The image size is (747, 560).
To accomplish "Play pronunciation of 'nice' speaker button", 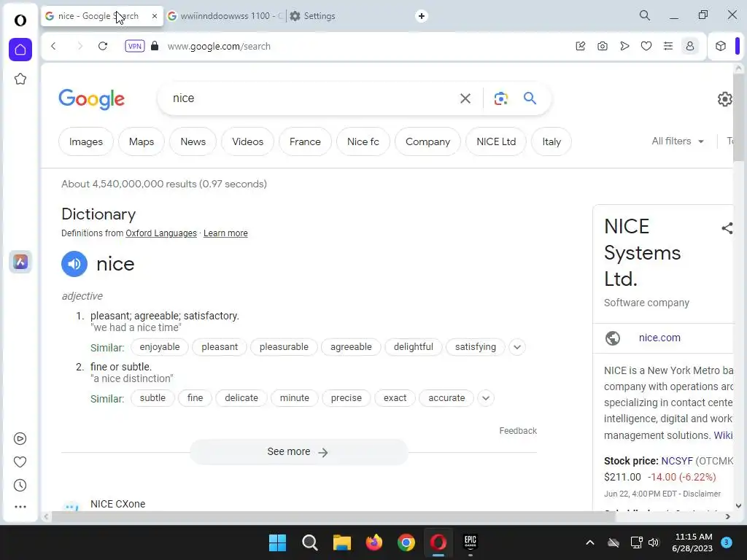I will (74, 264).
